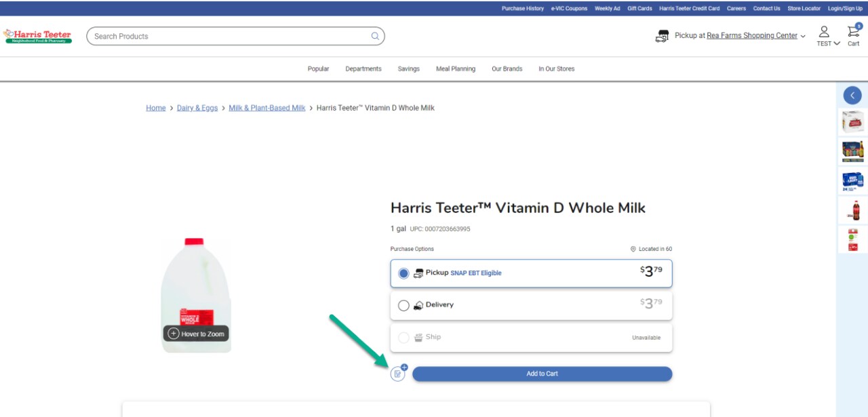
Task: Open the In Our Stores menu
Action: click(557, 68)
